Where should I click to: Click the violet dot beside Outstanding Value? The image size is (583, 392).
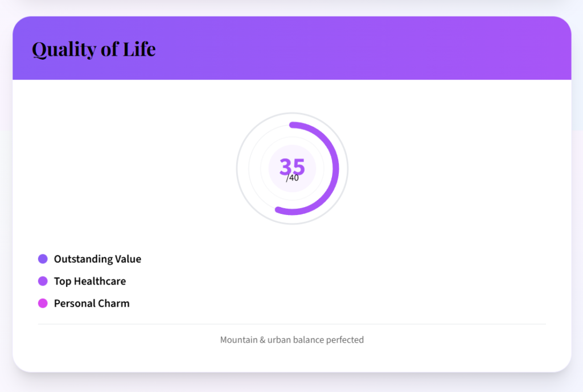point(43,259)
